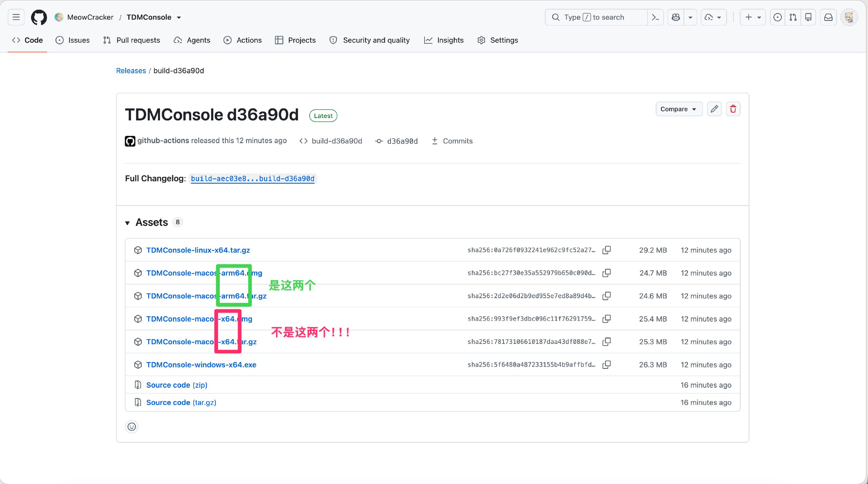Open commit d36a90d link
The image size is (868, 484).
click(x=396, y=141)
